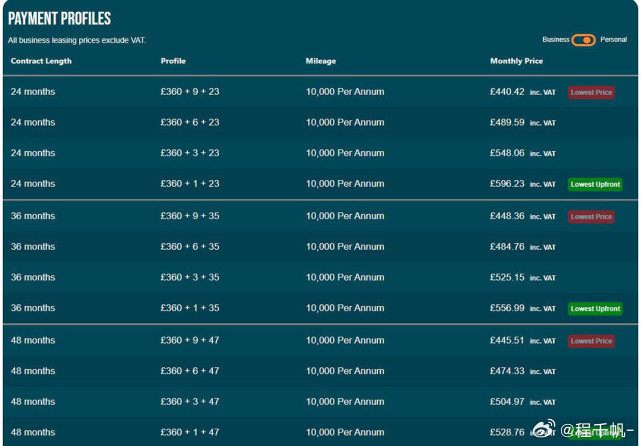This screenshot has width=641, height=446.
Task: Select profile £360 + 3 + 23
Action: (190, 153)
